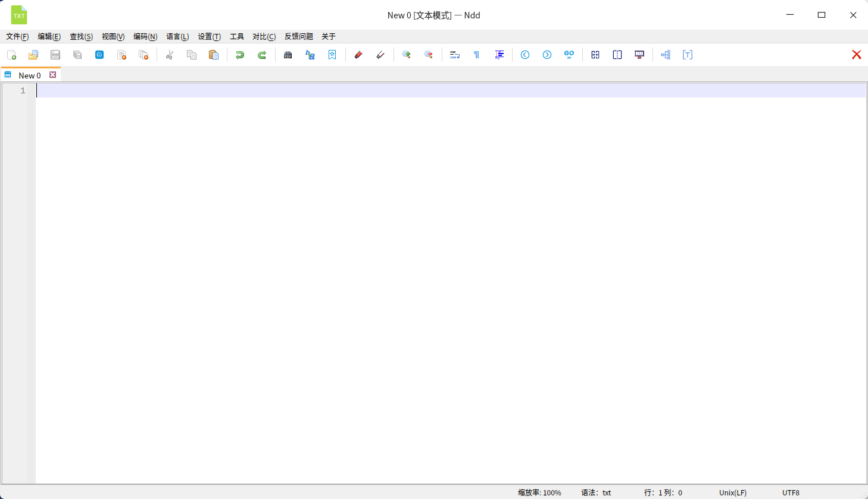868x499 pixels.
Task: Click the New File toolbar icon
Action: click(x=11, y=55)
